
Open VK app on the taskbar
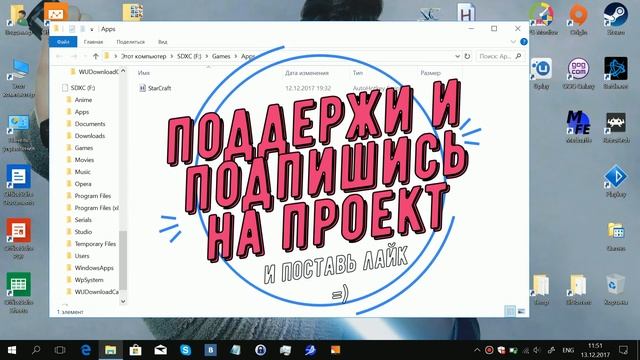coord(210,350)
